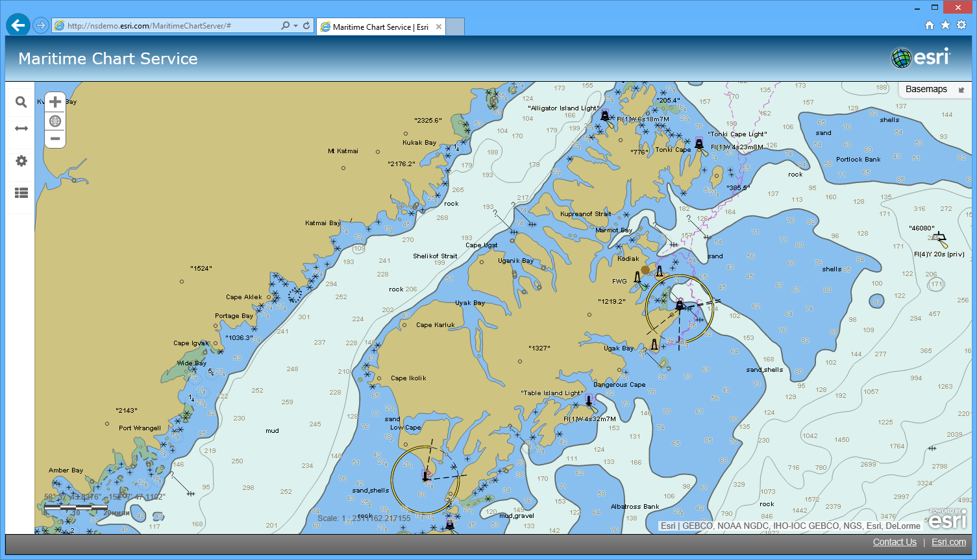Focus the address bar URL field
977x560 pixels.
166,26
